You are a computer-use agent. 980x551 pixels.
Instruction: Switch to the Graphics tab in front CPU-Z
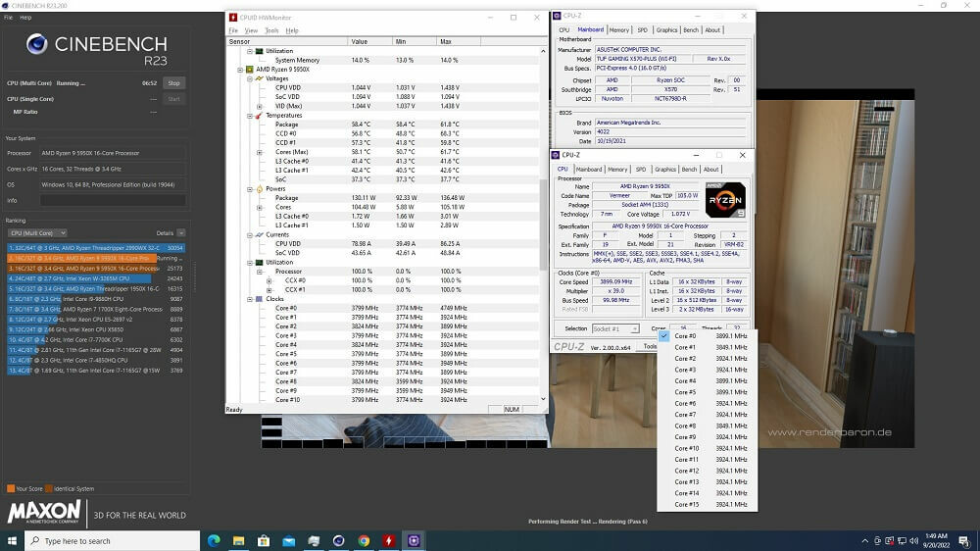[664, 170]
